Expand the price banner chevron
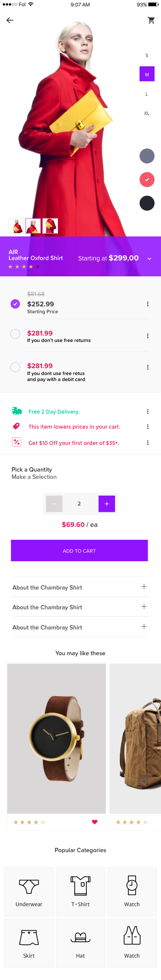The image size is (161, 980). [x=149, y=259]
